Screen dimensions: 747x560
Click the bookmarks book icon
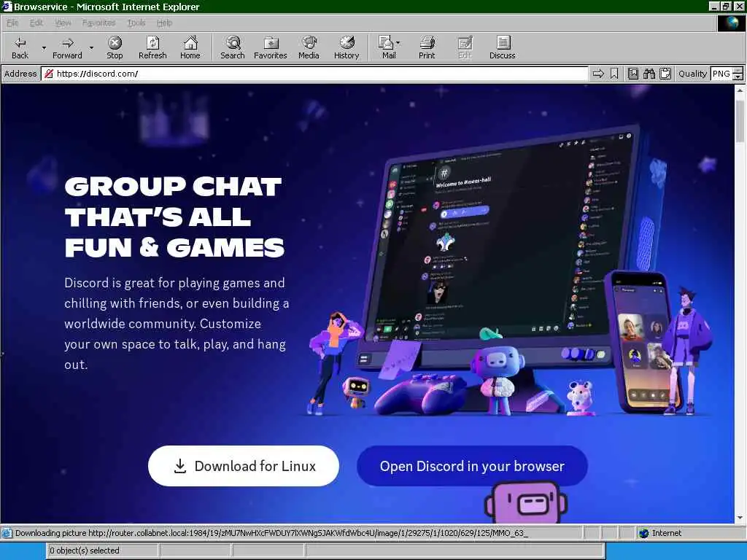click(633, 74)
